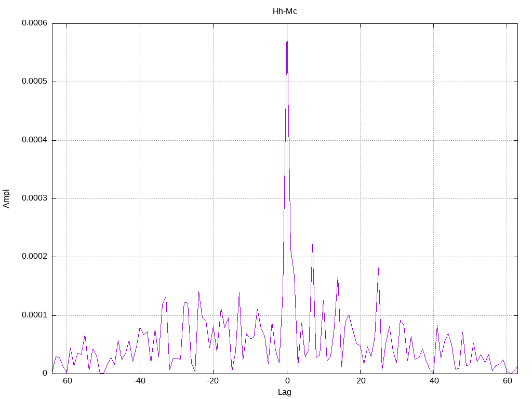Click the Hh-Mc plot title
Screen dimensions: 532x399
pyautogui.click(x=285, y=11)
